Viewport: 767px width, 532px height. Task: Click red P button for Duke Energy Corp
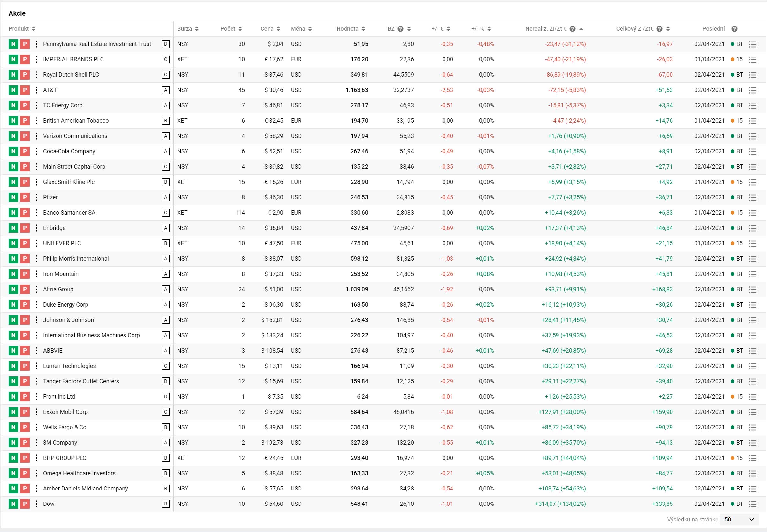(25, 305)
